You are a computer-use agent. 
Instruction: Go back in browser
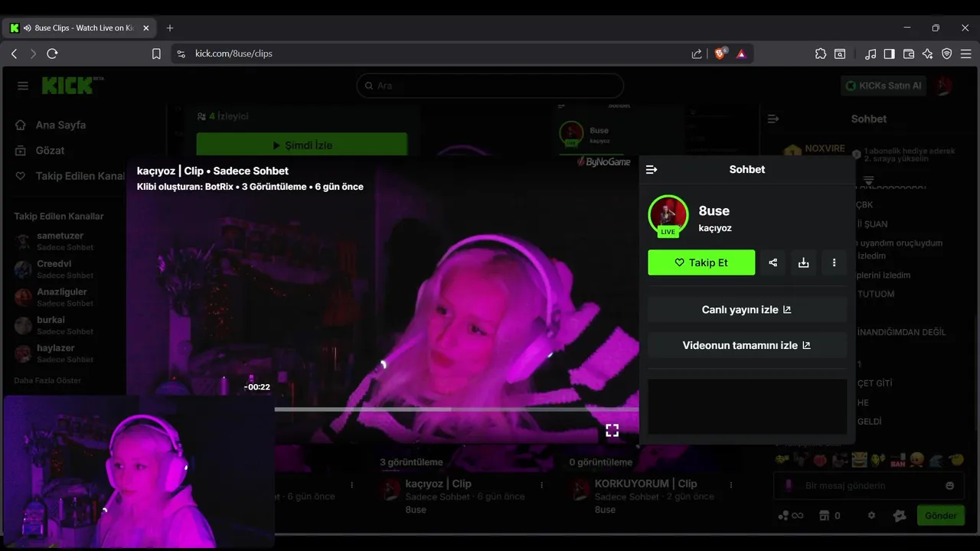click(14, 54)
